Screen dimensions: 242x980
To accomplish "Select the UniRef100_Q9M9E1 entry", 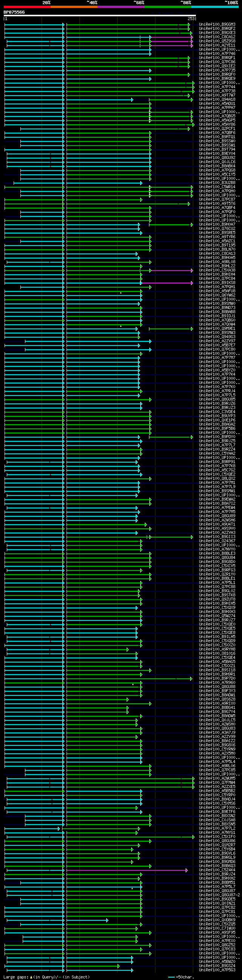I will point(217,329).
